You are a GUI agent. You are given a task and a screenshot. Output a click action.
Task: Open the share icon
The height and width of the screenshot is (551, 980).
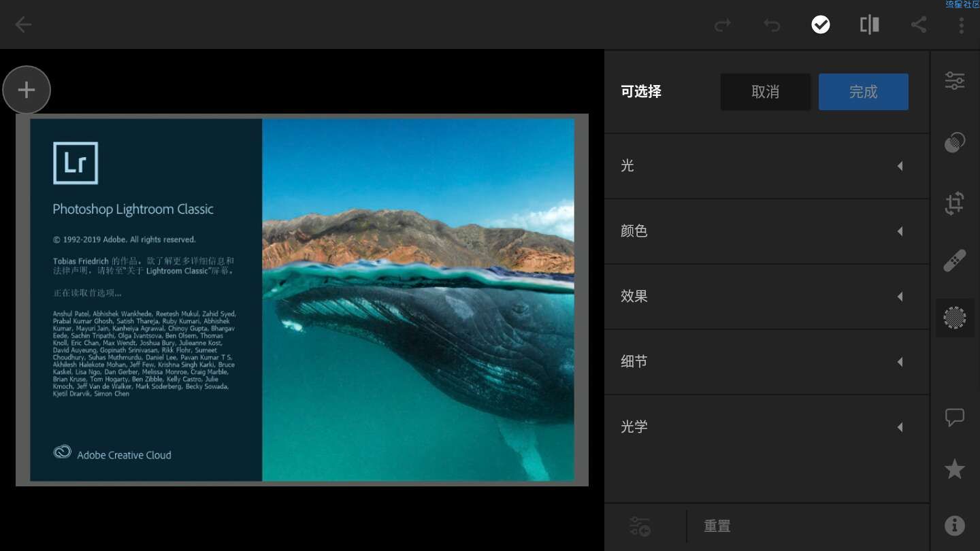[919, 25]
